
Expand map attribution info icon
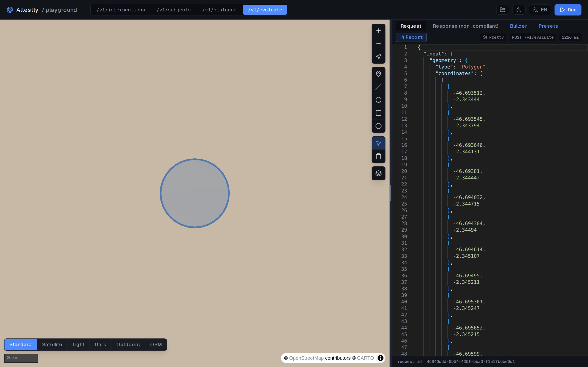(x=380, y=358)
